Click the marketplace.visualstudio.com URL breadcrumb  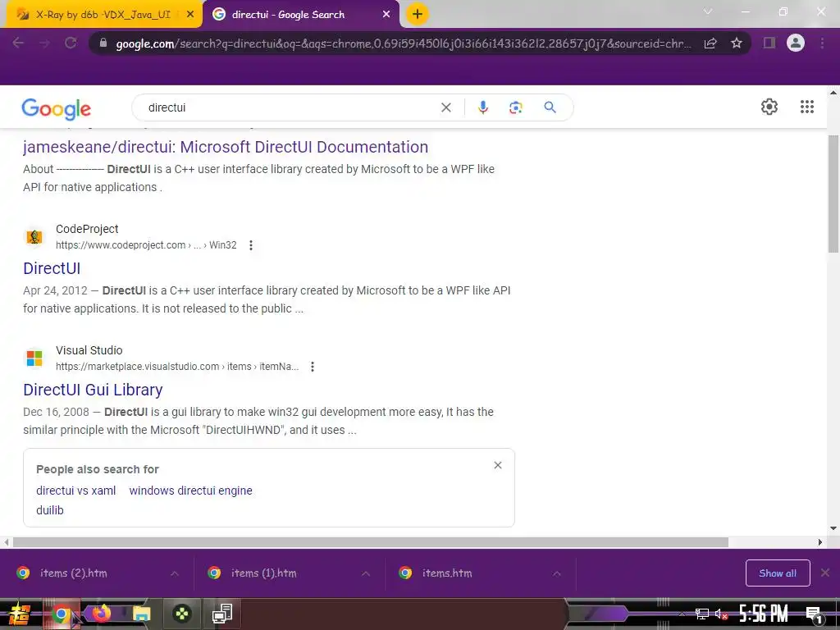tap(177, 367)
